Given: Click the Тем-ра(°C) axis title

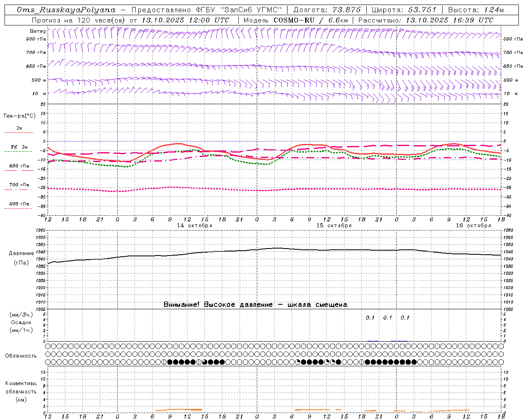Looking at the screenshot, I should click(19, 116).
